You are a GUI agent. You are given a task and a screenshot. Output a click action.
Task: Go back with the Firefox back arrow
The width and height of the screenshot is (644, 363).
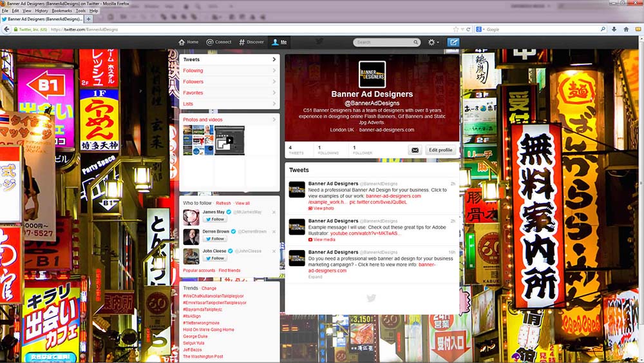click(6, 29)
